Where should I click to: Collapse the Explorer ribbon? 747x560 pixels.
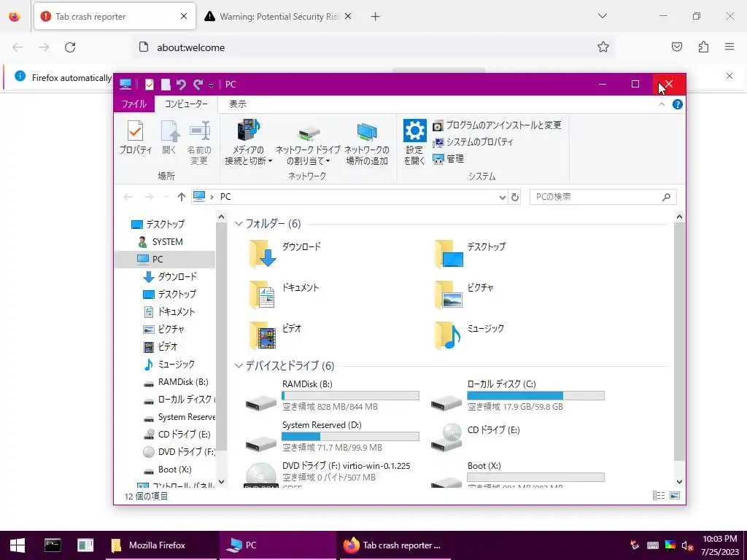pyautogui.click(x=661, y=104)
